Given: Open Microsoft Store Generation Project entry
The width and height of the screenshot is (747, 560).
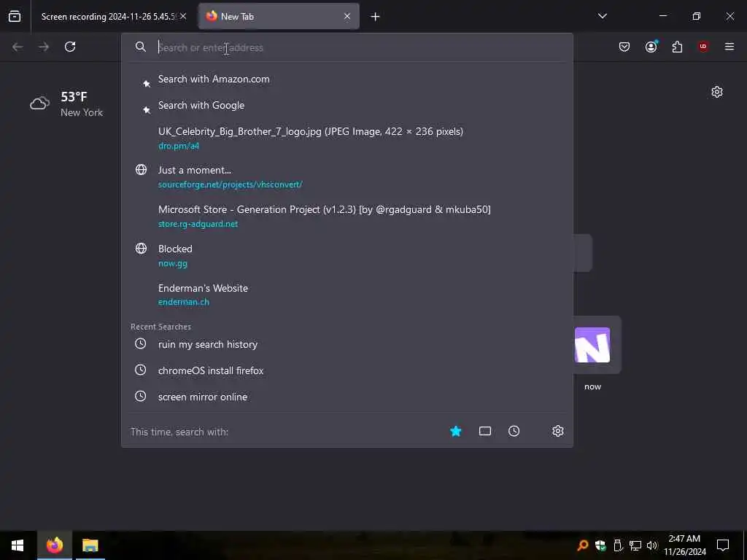Looking at the screenshot, I should (x=347, y=216).
